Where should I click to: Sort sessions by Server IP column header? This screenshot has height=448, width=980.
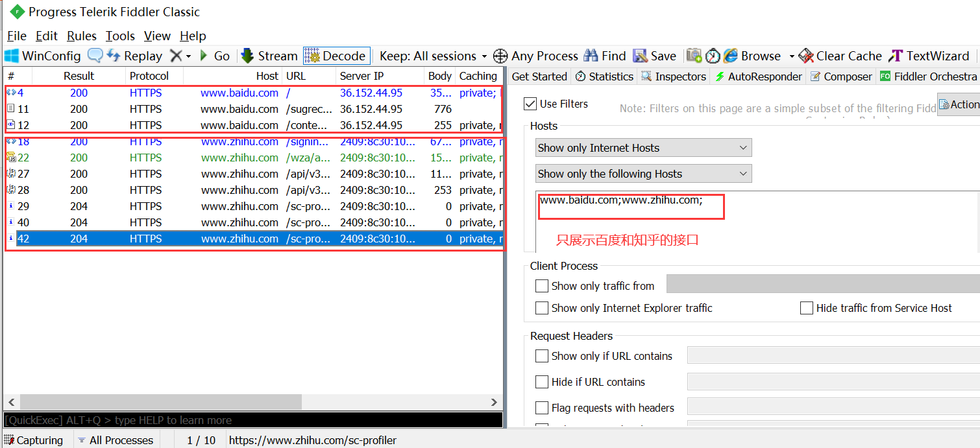380,76
